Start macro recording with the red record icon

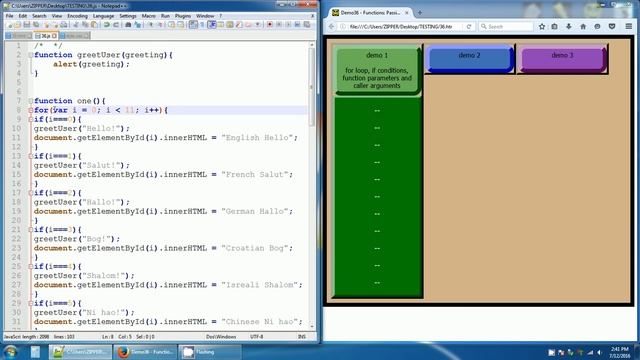point(270,25)
